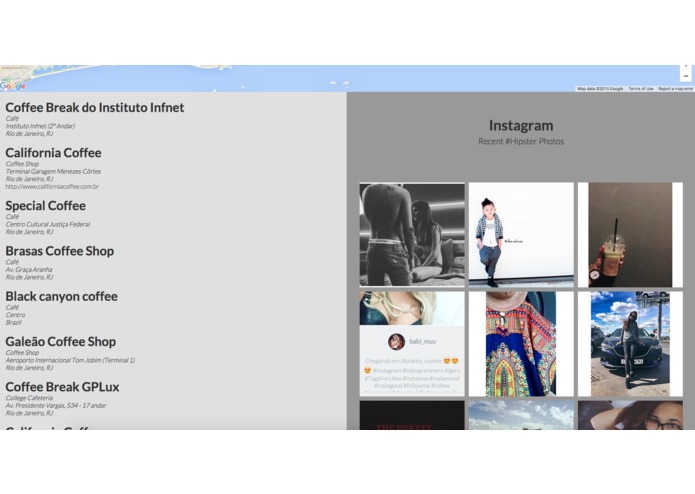Click Av. Presidente Vargas, 534 address
Screen dimensions: 695x494
56,405
